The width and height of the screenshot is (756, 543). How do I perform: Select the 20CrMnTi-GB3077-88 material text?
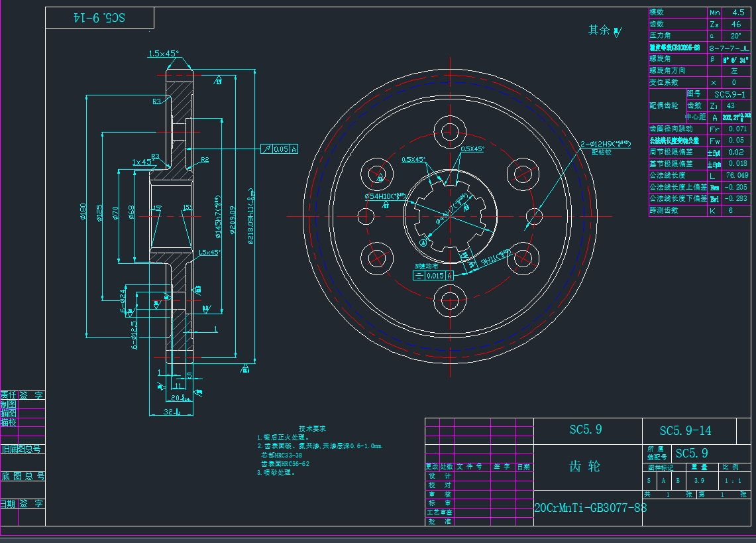pos(590,508)
